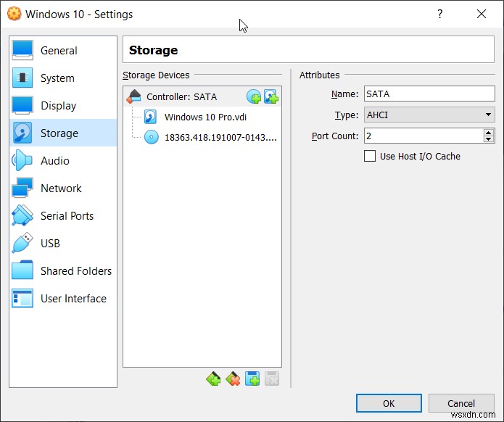Open Network settings
Image resolution: width=504 pixels, height=422 pixels.
click(63, 188)
